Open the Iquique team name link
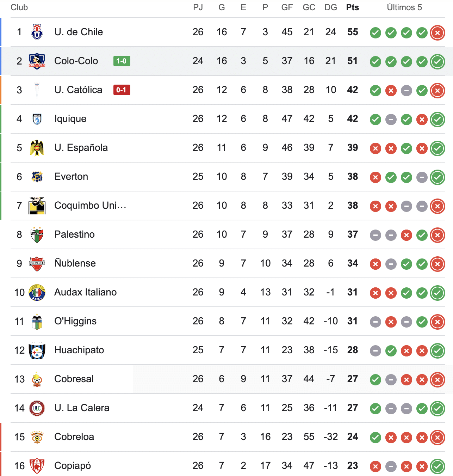This screenshot has height=476, width=453. [x=70, y=119]
